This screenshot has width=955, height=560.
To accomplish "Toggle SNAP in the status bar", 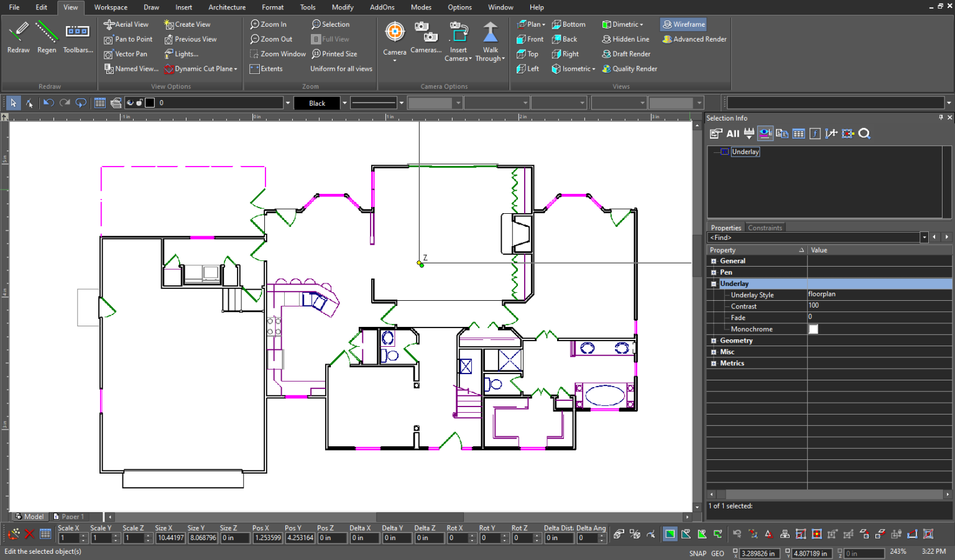I will [697, 553].
